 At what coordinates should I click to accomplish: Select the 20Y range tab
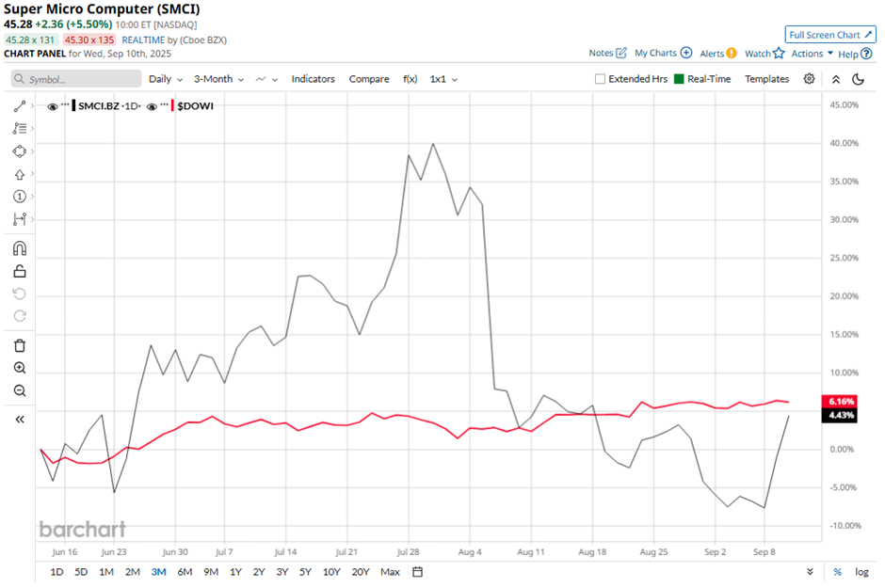point(360,572)
